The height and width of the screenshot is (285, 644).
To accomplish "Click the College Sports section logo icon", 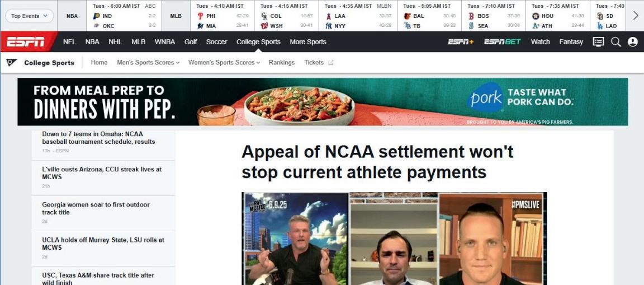I will [12, 63].
